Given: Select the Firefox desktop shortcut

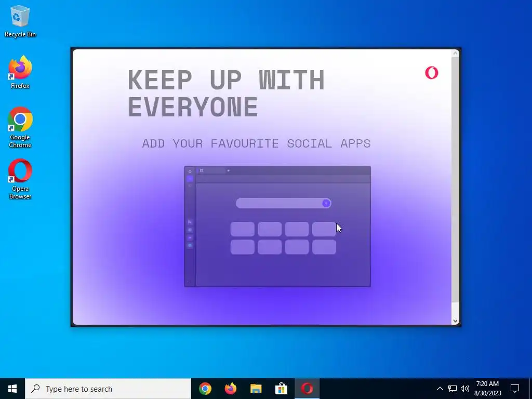Looking at the screenshot, I should pos(20,72).
